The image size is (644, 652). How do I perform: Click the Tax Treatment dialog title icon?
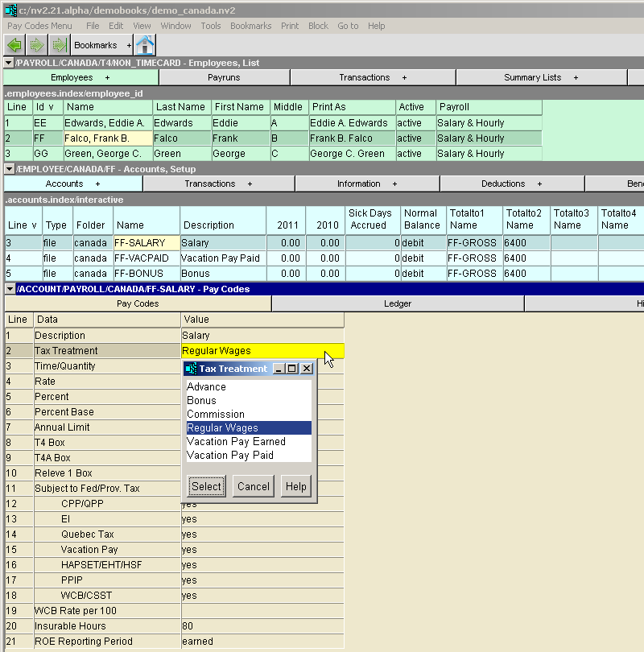click(191, 369)
